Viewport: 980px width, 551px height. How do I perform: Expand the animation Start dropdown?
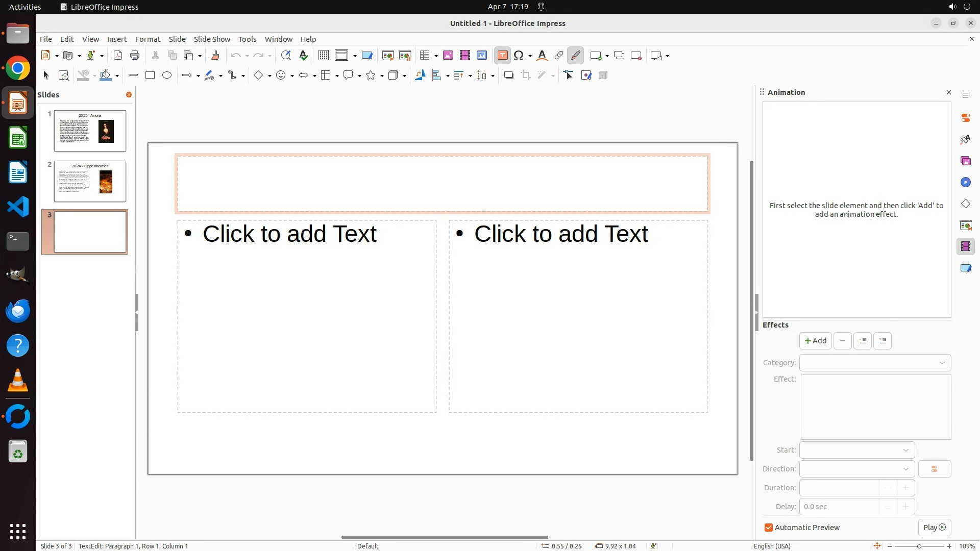point(856,450)
